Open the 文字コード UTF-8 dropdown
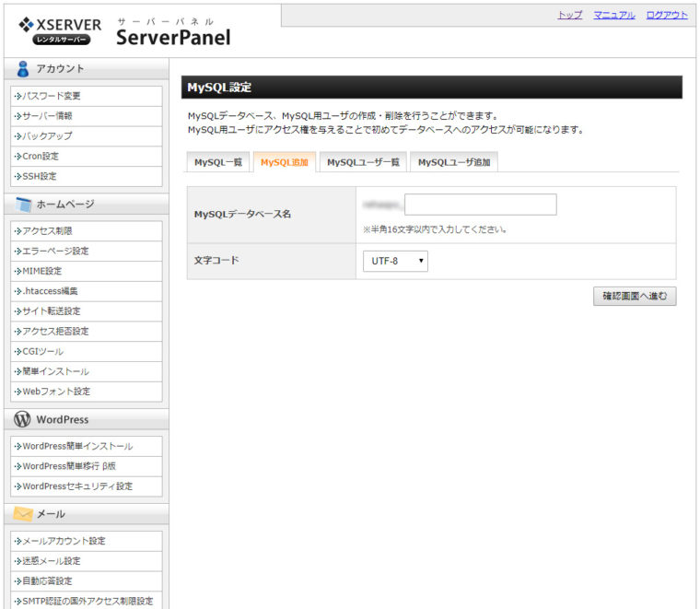 coord(395,261)
